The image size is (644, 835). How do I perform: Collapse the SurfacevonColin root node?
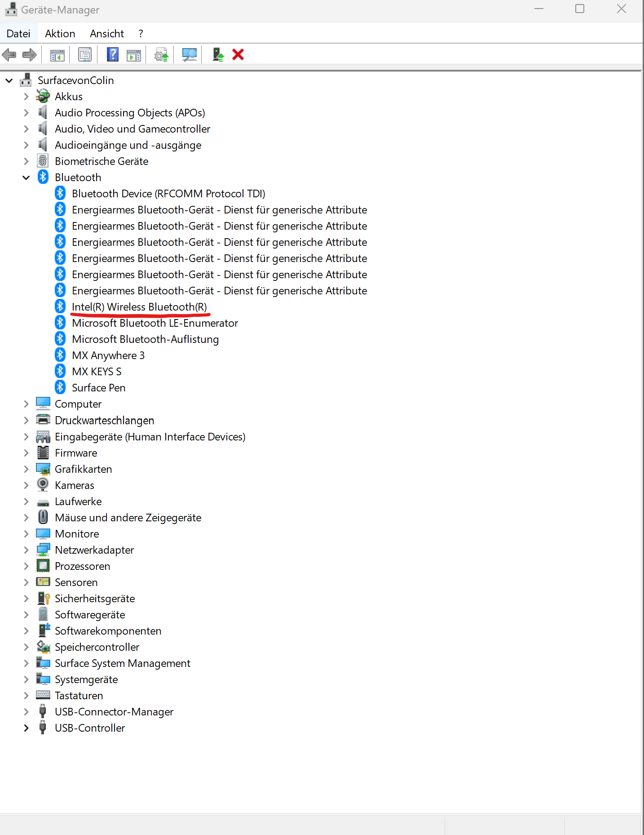9,80
